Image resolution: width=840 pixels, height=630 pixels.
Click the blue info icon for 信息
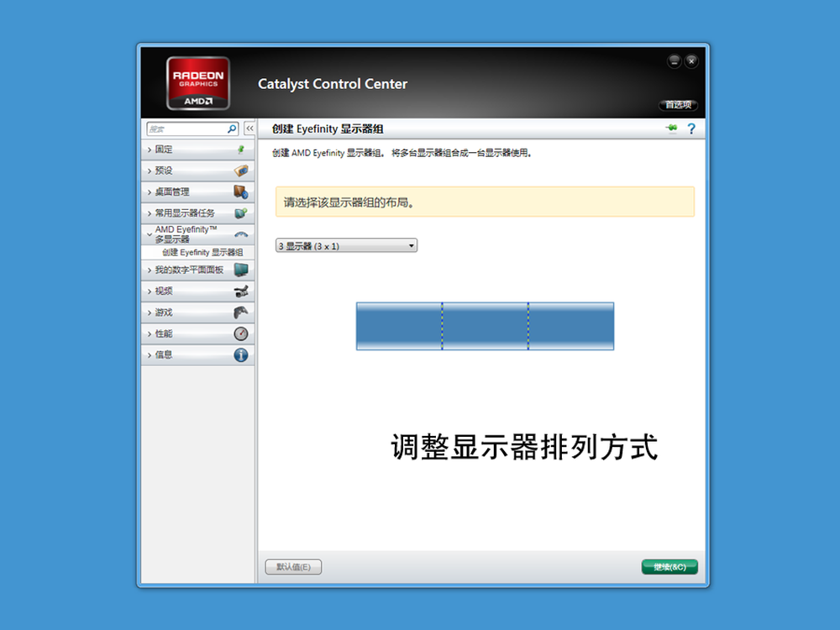[240, 354]
